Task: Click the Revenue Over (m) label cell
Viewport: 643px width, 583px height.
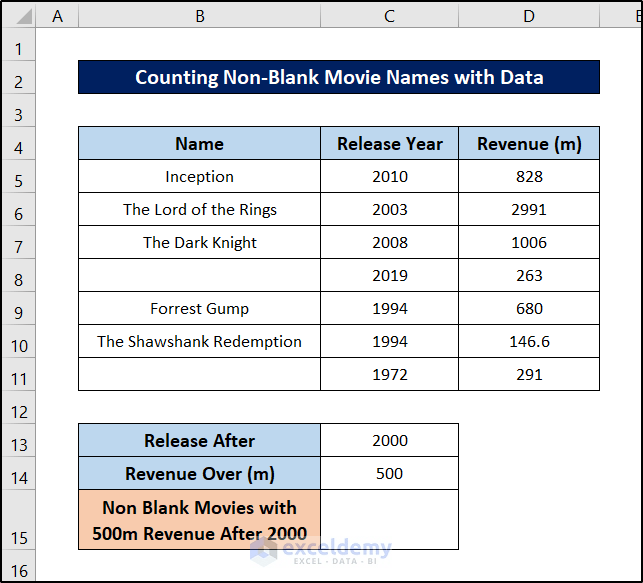Action: point(199,473)
